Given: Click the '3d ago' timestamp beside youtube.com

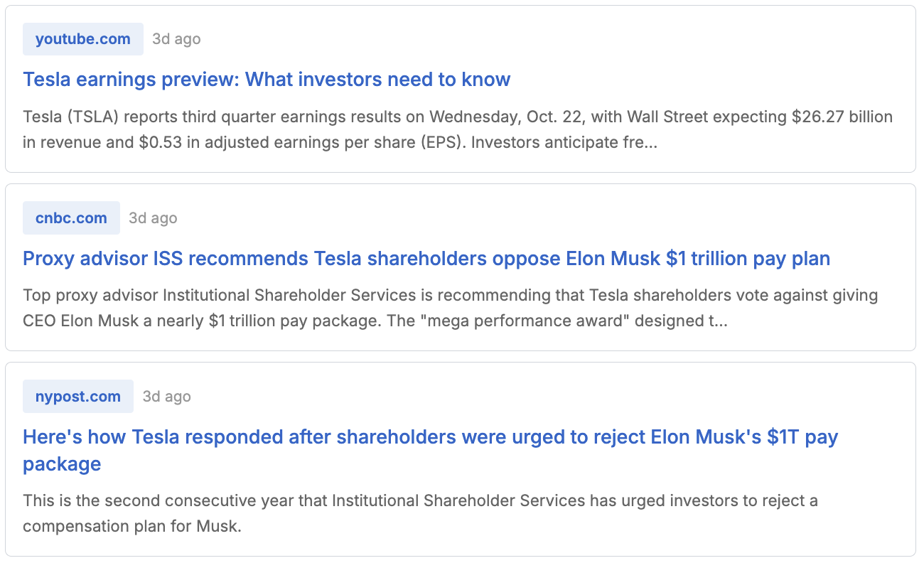Looking at the screenshot, I should (x=176, y=39).
